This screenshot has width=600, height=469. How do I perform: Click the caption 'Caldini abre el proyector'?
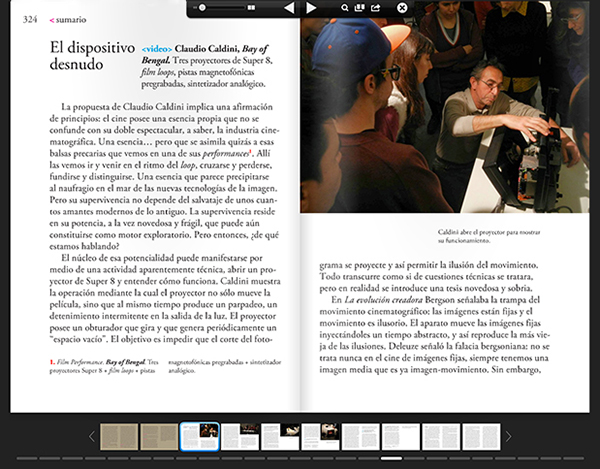point(489,236)
